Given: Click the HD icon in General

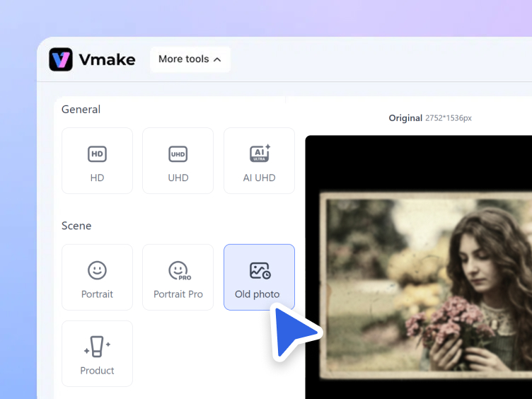Looking at the screenshot, I should (x=97, y=154).
